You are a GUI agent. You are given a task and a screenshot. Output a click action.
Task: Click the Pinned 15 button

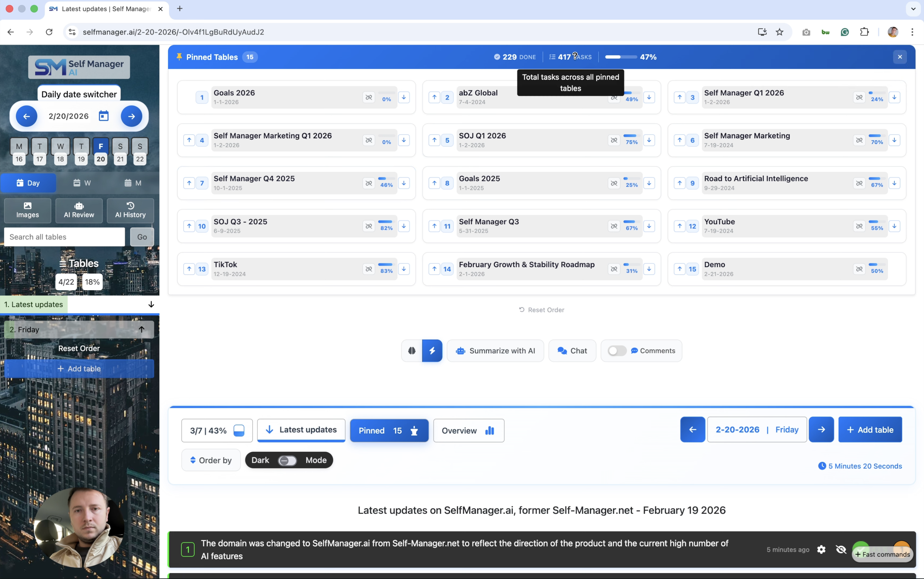(x=389, y=431)
